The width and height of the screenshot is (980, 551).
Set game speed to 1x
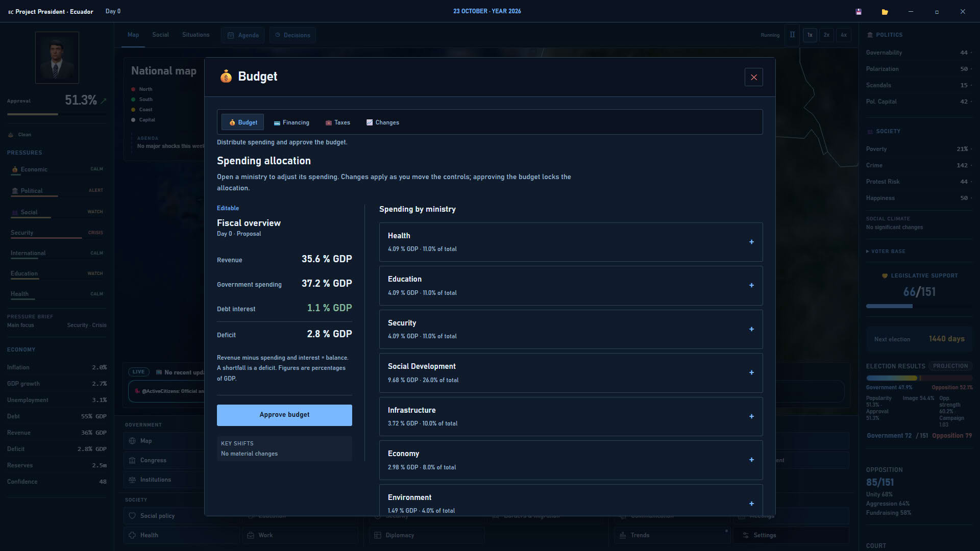click(810, 35)
